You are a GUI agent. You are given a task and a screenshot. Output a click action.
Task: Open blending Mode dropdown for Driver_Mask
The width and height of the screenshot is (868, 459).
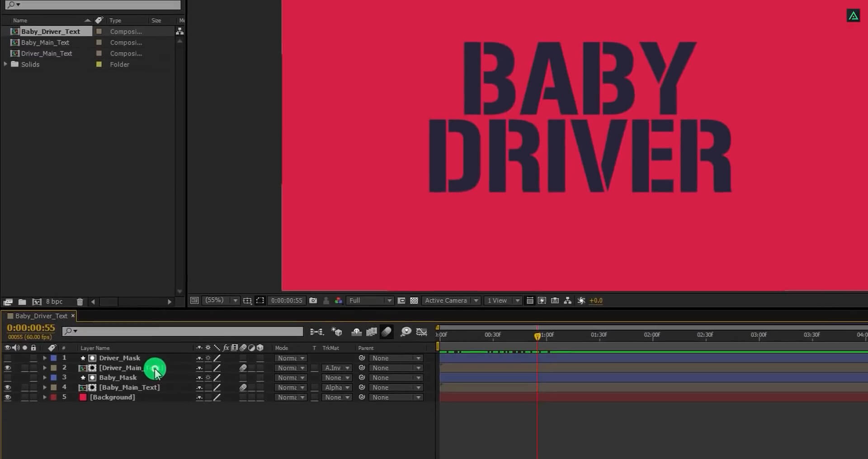tap(291, 358)
